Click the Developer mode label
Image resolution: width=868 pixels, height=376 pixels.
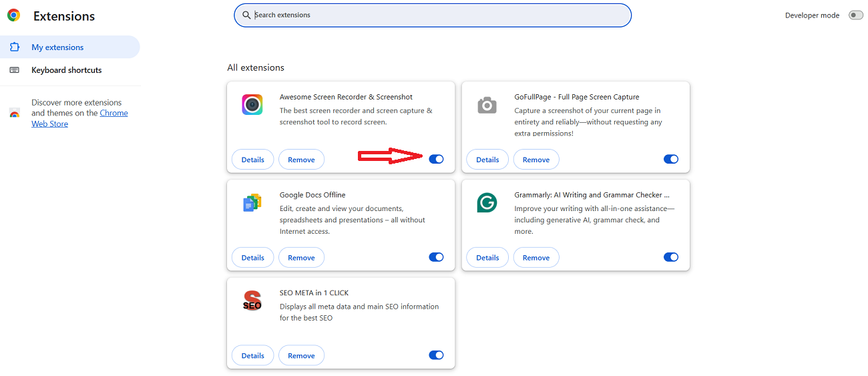pyautogui.click(x=812, y=15)
